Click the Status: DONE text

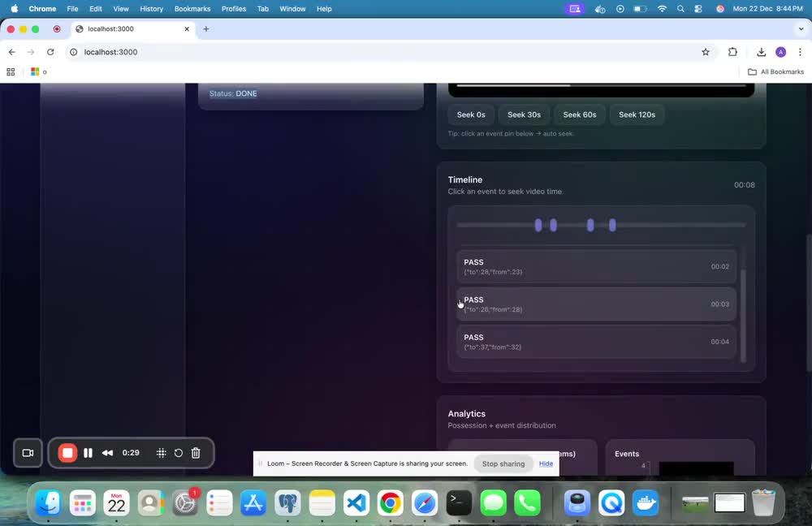coord(233,93)
